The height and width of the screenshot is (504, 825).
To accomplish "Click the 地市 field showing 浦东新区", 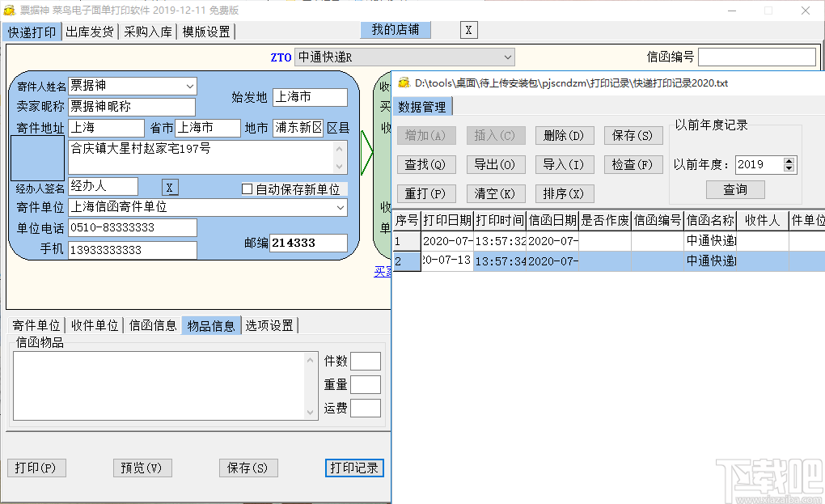I will point(298,128).
